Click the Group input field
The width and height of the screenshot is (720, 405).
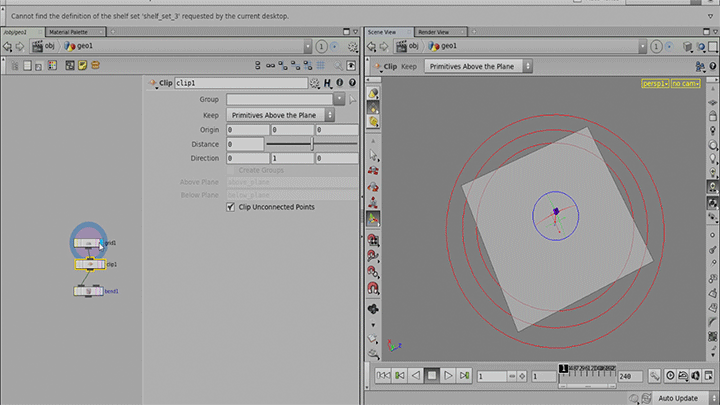coord(279,99)
